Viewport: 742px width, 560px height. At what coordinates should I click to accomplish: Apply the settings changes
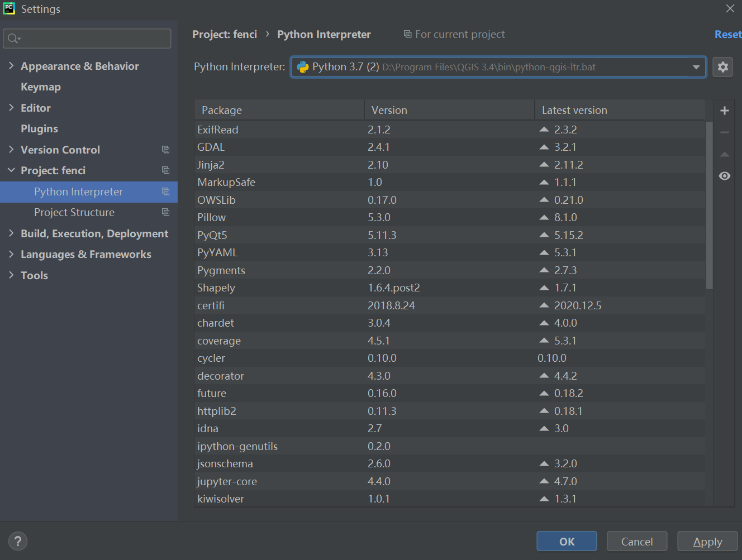tap(707, 541)
